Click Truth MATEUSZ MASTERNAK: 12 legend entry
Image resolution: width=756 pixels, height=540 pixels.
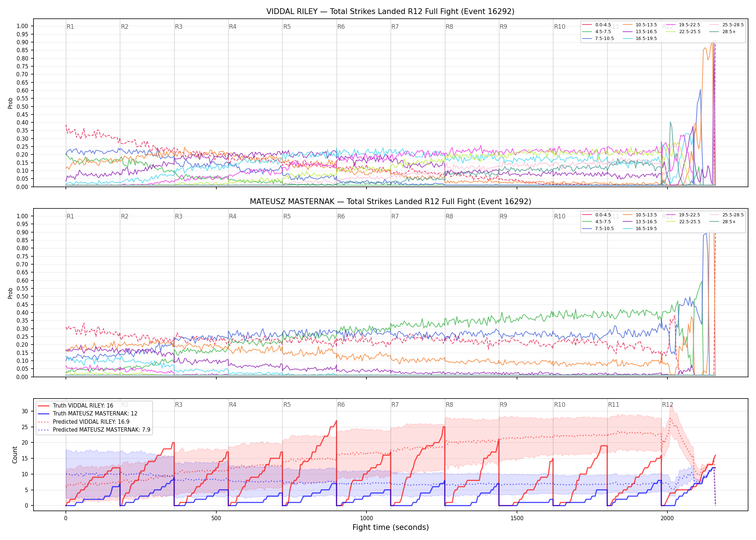click(x=87, y=414)
